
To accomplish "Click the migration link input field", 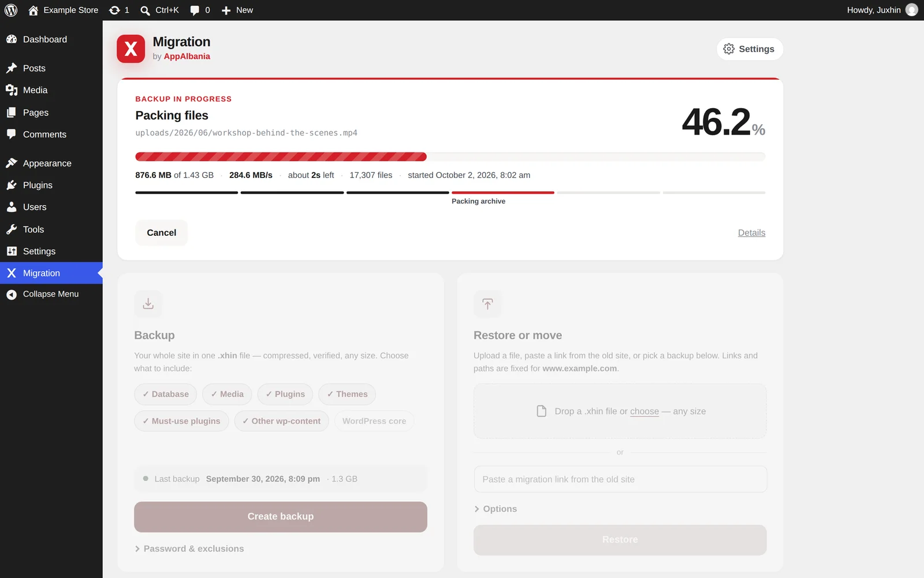I will pos(620,479).
